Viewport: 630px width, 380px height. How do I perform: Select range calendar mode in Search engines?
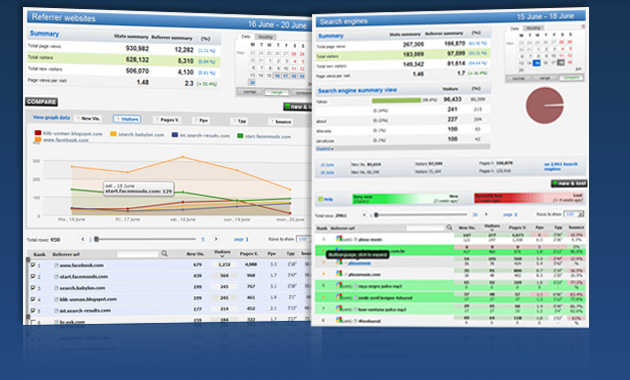pyautogui.click(x=544, y=78)
